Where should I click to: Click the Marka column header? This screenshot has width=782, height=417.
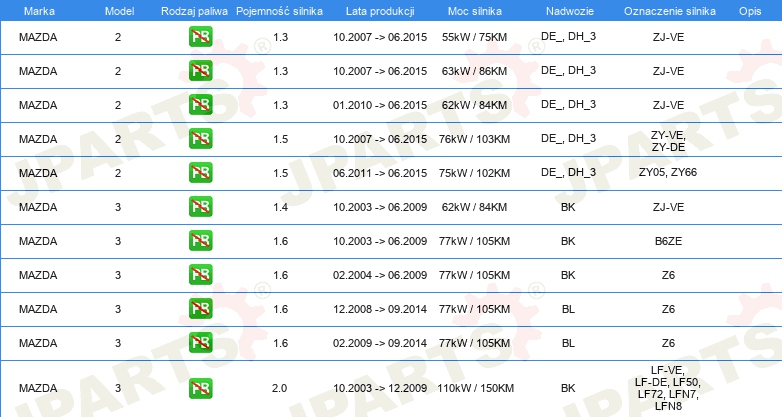[x=39, y=11]
